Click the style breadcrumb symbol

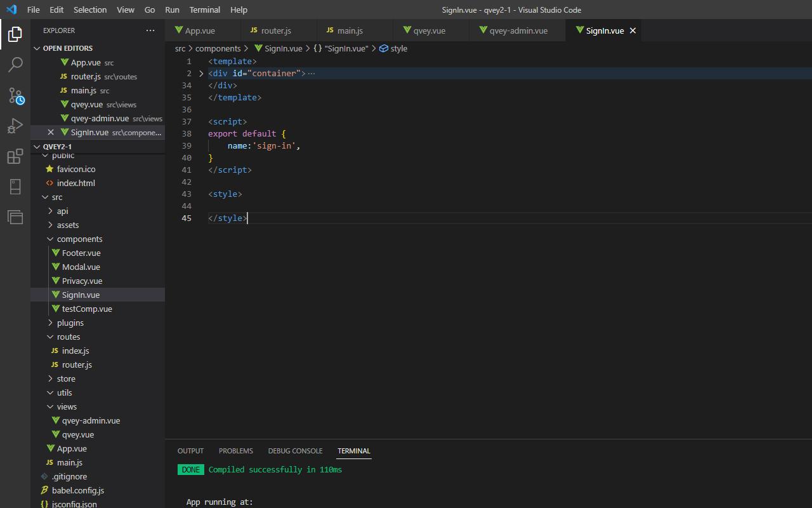coord(393,48)
